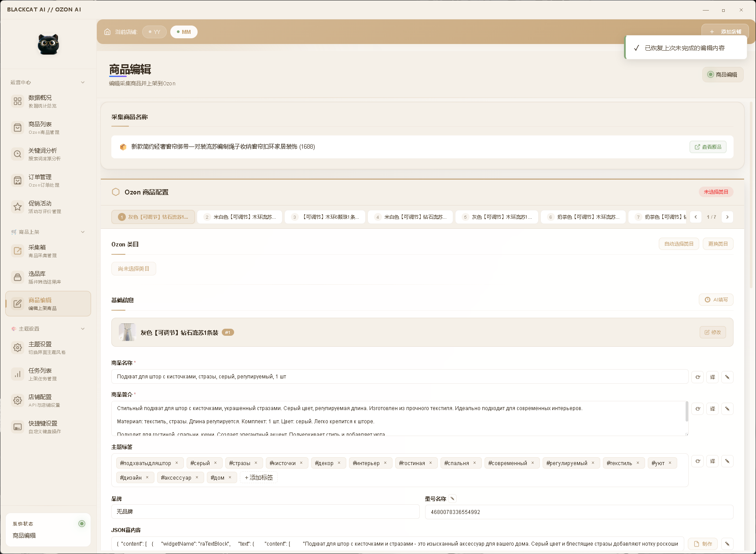Image resolution: width=756 pixels, height=554 pixels.
Task: Click 查看原品 to view source product
Action: (x=708, y=147)
